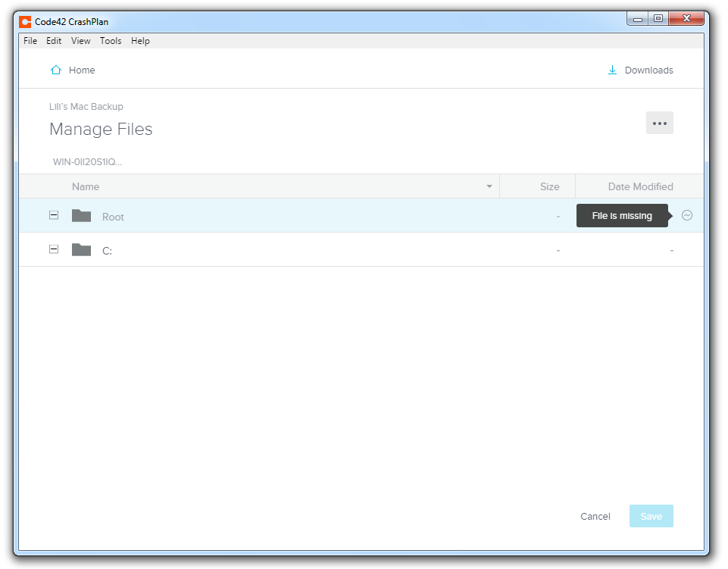Sort by the Date Modified column header
The image size is (728, 569).
click(x=640, y=186)
